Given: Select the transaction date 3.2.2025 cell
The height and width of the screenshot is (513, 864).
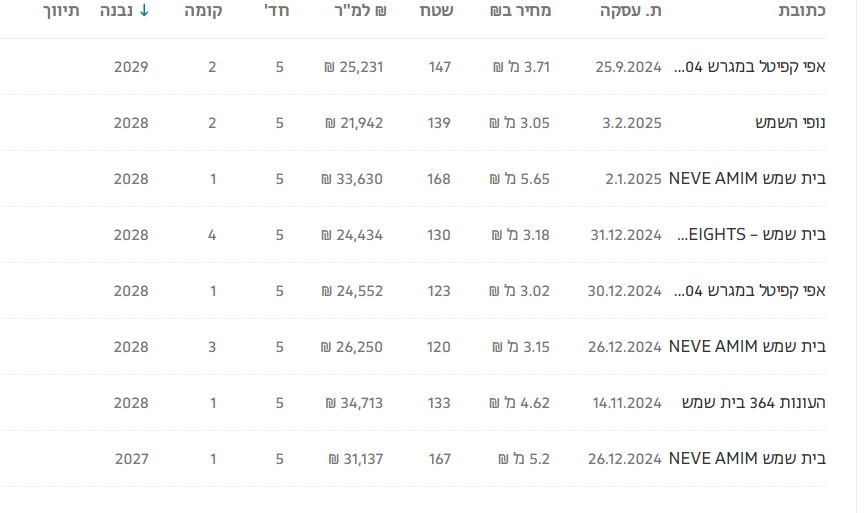Looking at the screenshot, I should pyautogui.click(x=631, y=123).
